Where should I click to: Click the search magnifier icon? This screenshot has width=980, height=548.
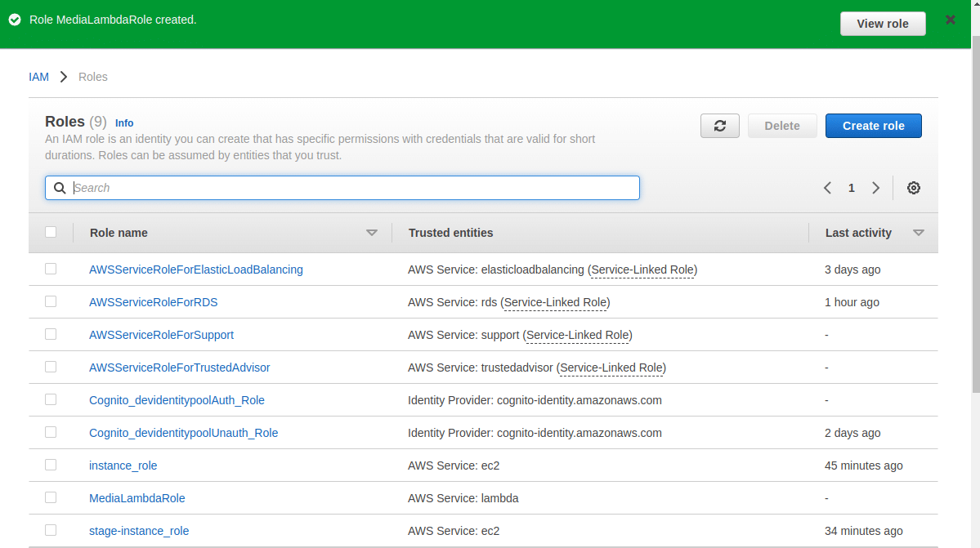tap(60, 188)
